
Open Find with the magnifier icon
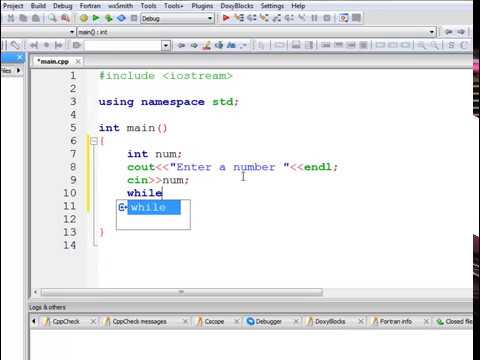[52, 18]
